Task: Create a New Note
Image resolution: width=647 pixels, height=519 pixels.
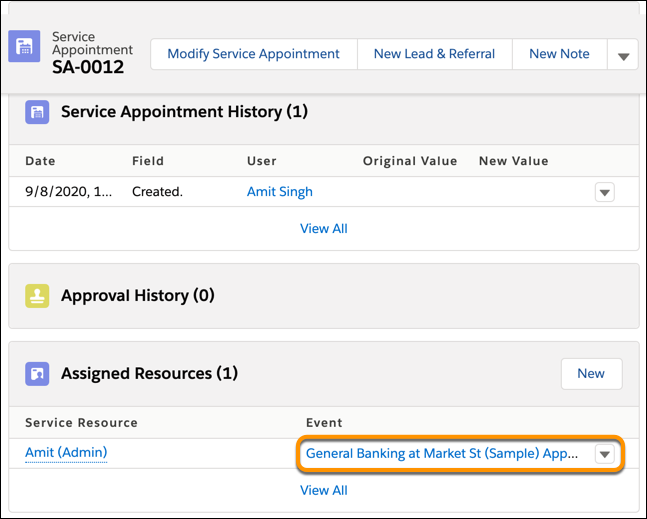Action: pos(559,54)
